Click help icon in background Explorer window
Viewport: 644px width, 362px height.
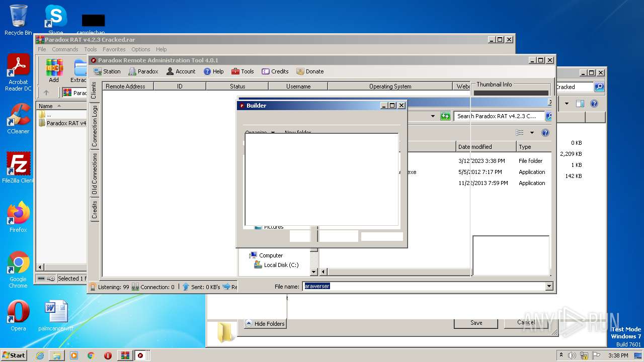pyautogui.click(x=594, y=104)
